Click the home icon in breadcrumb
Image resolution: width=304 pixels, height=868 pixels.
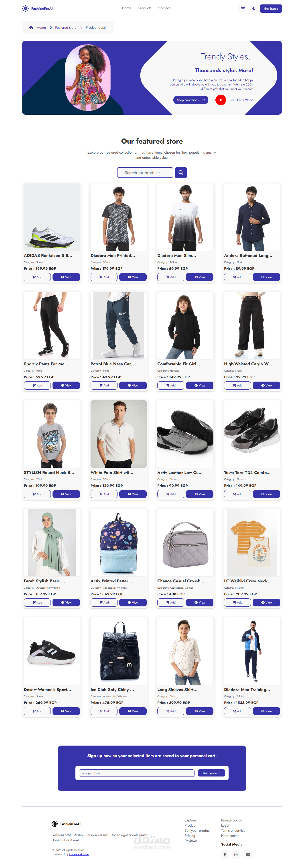point(31,28)
